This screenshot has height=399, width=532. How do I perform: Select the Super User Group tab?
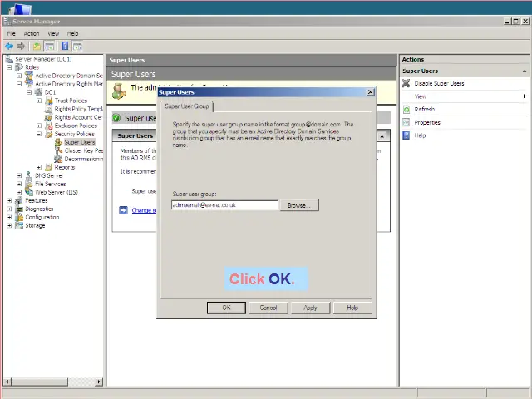click(187, 106)
